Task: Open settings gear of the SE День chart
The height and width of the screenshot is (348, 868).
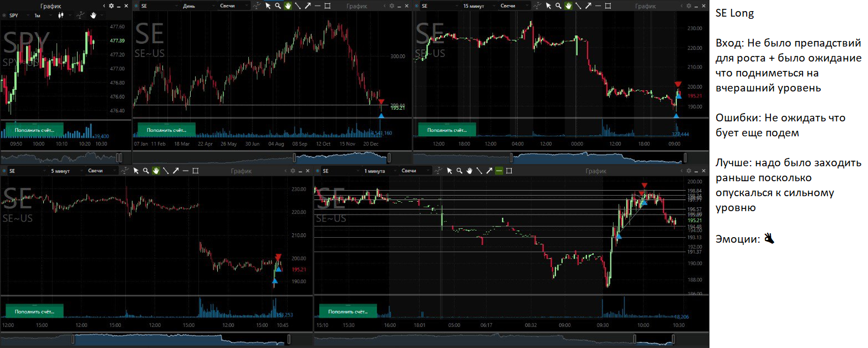Action: click(392, 6)
